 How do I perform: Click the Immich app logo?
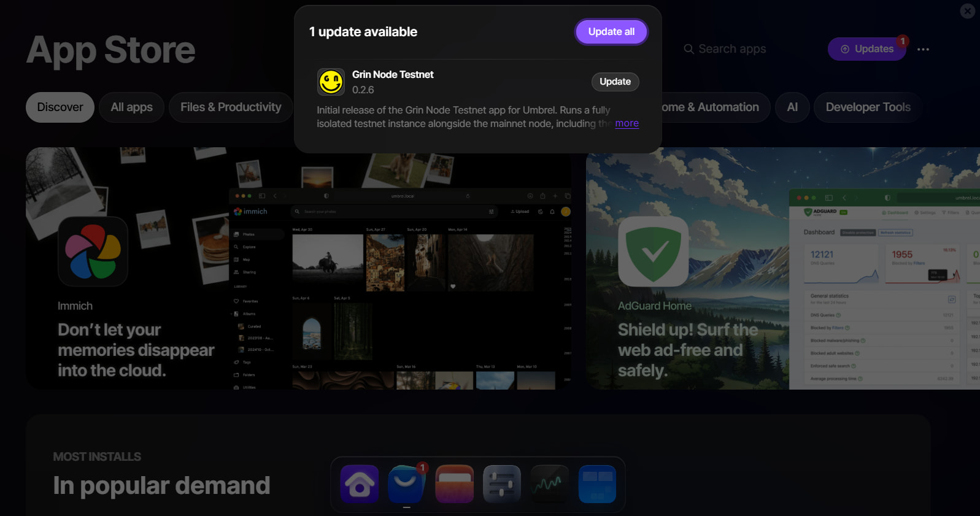click(x=93, y=252)
